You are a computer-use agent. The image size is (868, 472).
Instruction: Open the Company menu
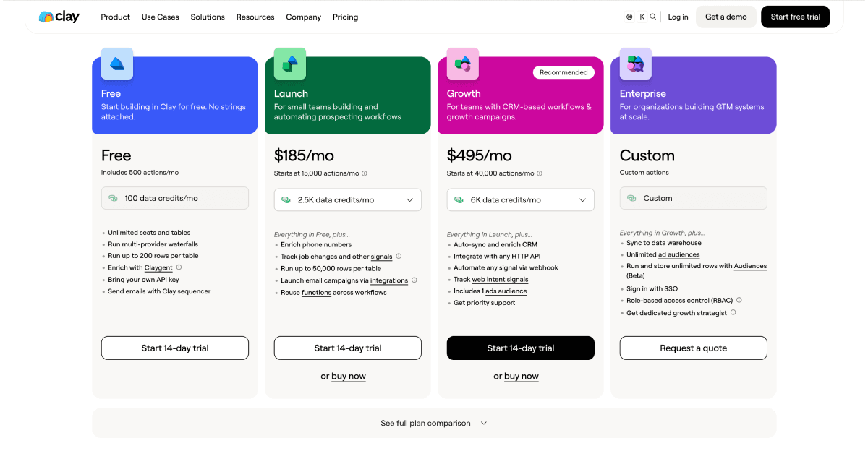[x=304, y=17]
